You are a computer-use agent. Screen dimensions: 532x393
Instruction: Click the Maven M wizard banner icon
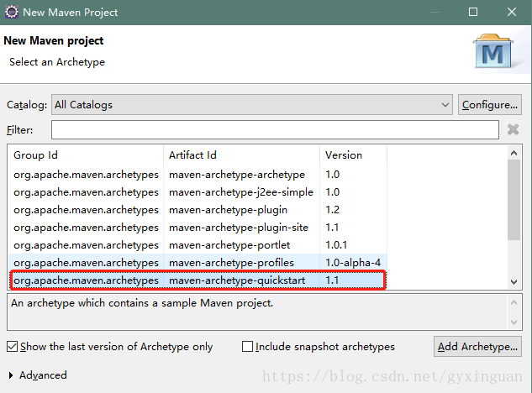pos(493,51)
